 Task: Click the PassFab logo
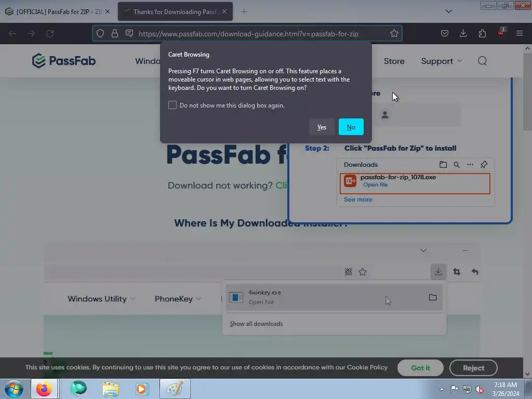pyautogui.click(x=64, y=61)
